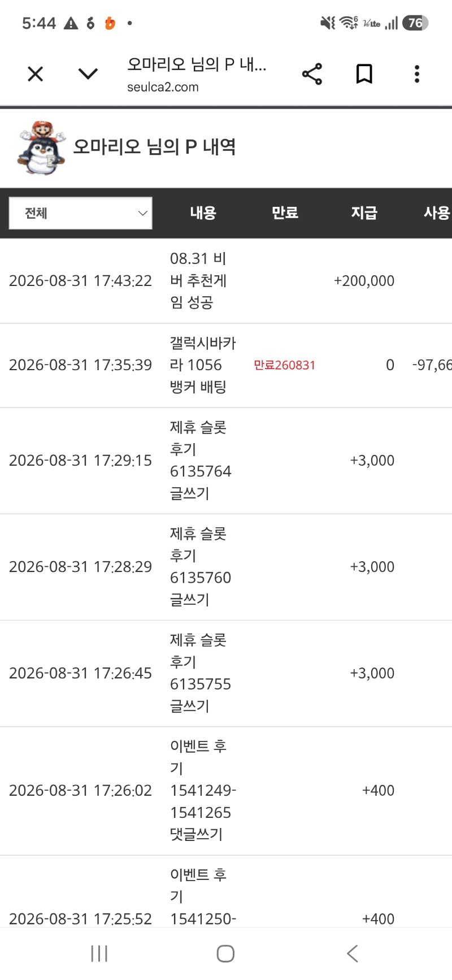Tap Android back button
This screenshot has width=452, height=980.
pyautogui.click(x=352, y=954)
